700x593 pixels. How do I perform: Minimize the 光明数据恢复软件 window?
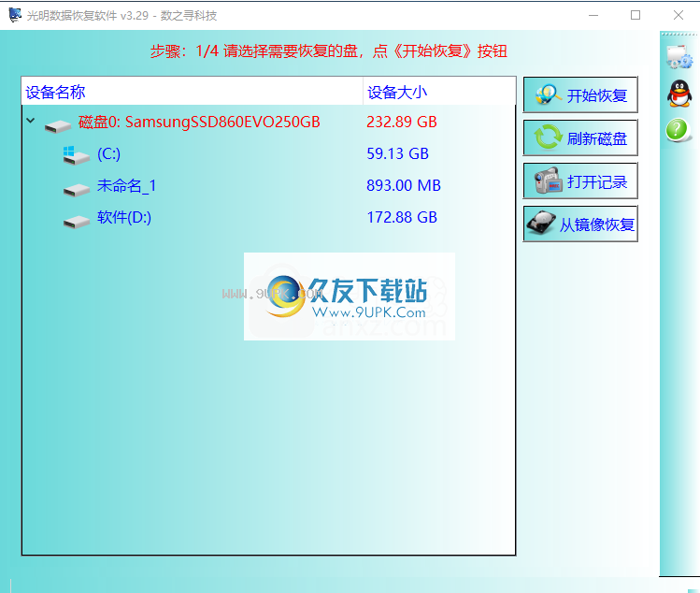593,15
